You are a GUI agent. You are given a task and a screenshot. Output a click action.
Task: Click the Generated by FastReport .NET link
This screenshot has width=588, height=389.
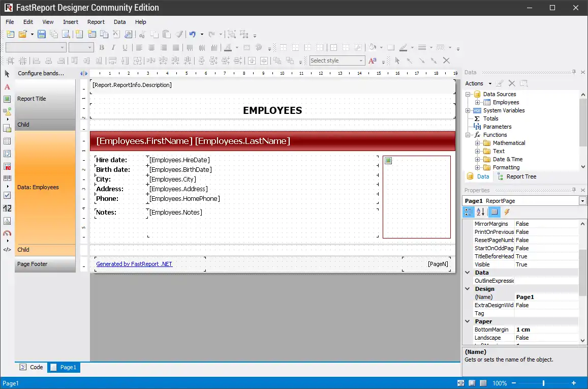pos(134,264)
